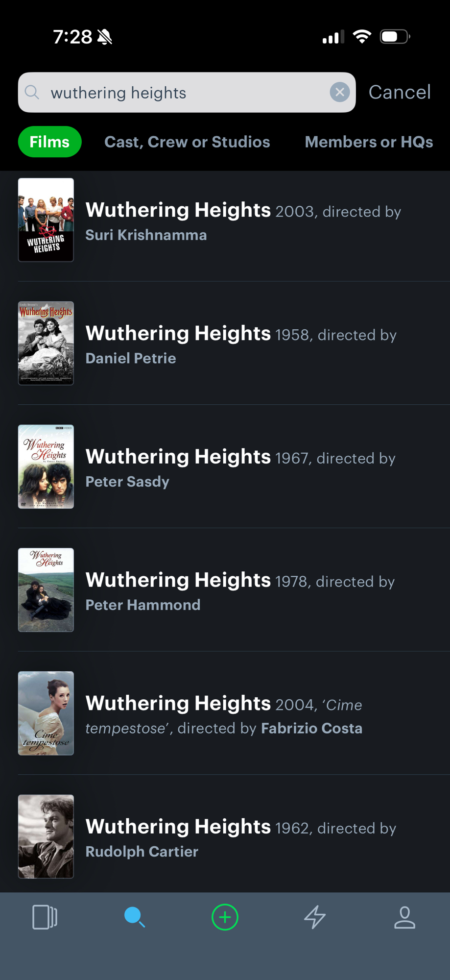The width and height of the screenshot is (450, 980).
Task: Open the activity lightning bolt icon
Action: [315, 917]
